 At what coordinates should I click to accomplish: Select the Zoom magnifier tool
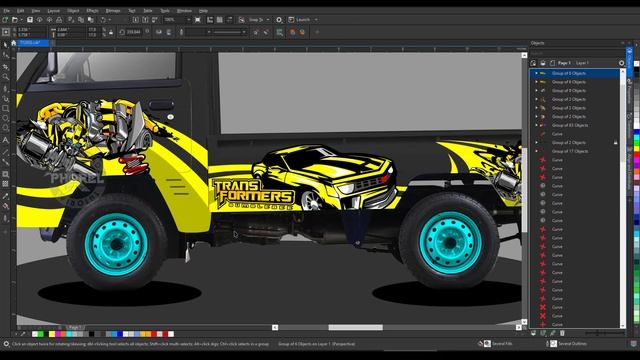click(x=5, y=77)
